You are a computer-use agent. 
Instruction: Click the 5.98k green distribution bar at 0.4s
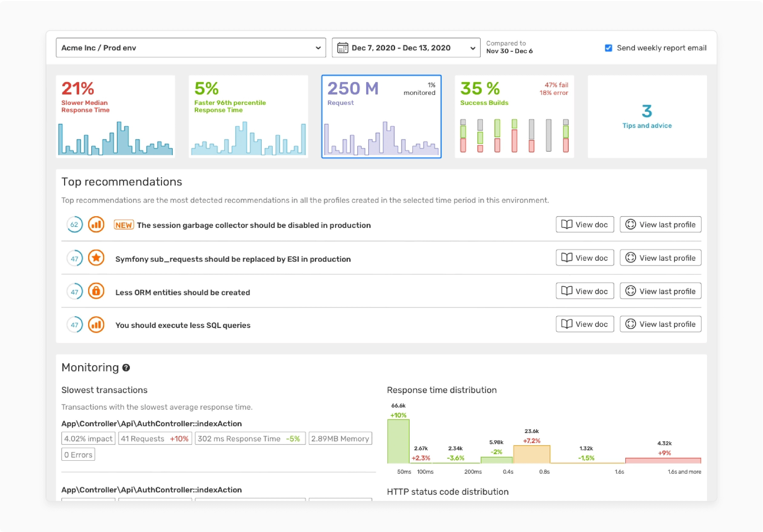pyautogui.click(x=496, y=460)
